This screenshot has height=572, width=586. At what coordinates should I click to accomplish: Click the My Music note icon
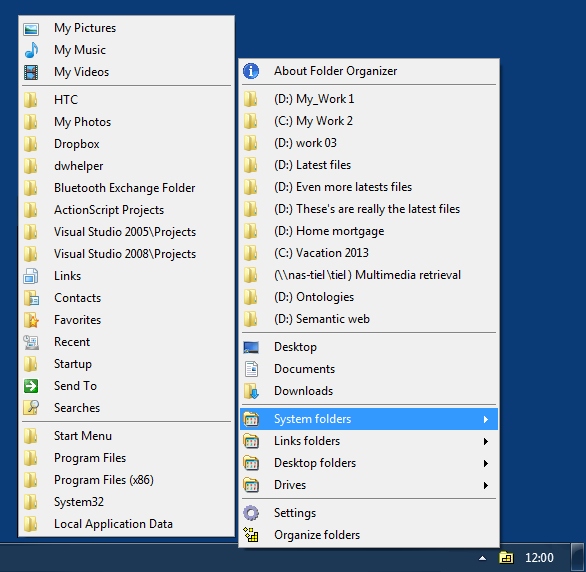[31, 50]
